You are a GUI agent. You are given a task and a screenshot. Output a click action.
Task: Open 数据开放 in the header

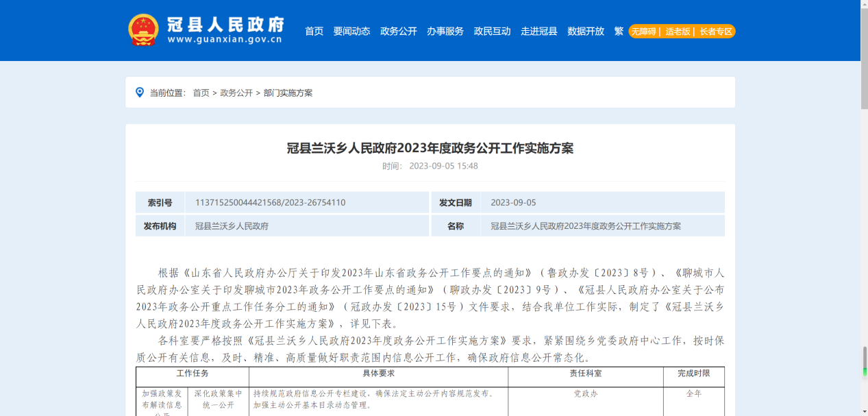coord(586,31)
